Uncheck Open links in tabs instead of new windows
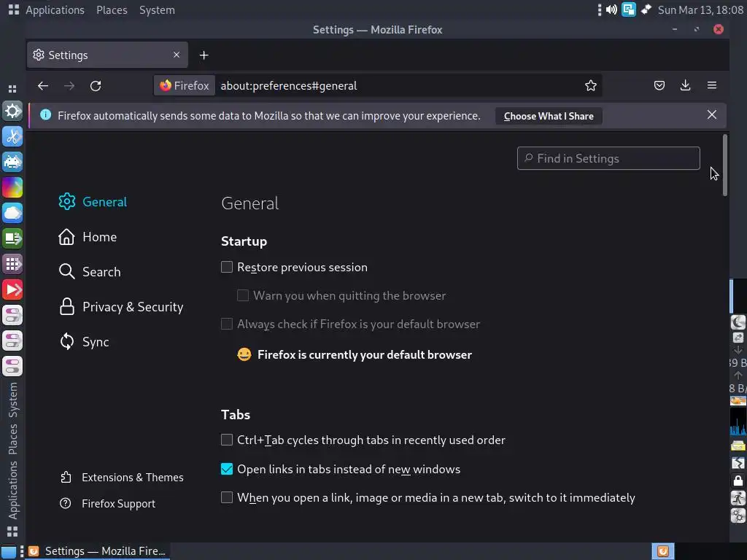This screenshot has height=560, width=747. click(227, 469)
